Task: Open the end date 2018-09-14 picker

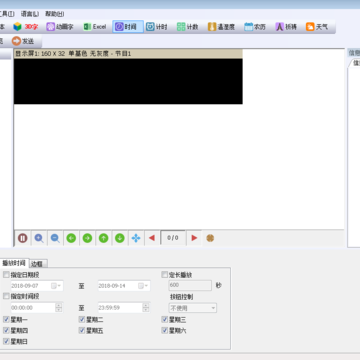Action: click(x=143, y=286)
